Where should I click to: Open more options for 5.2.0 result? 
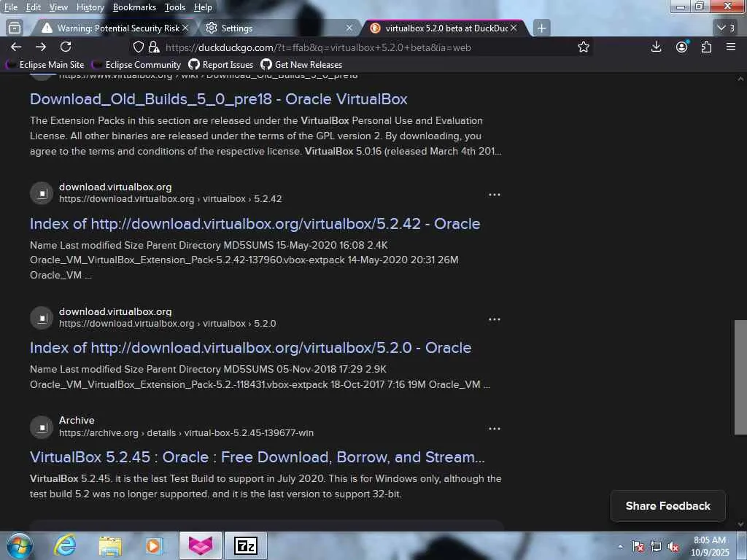click(495, 319)
